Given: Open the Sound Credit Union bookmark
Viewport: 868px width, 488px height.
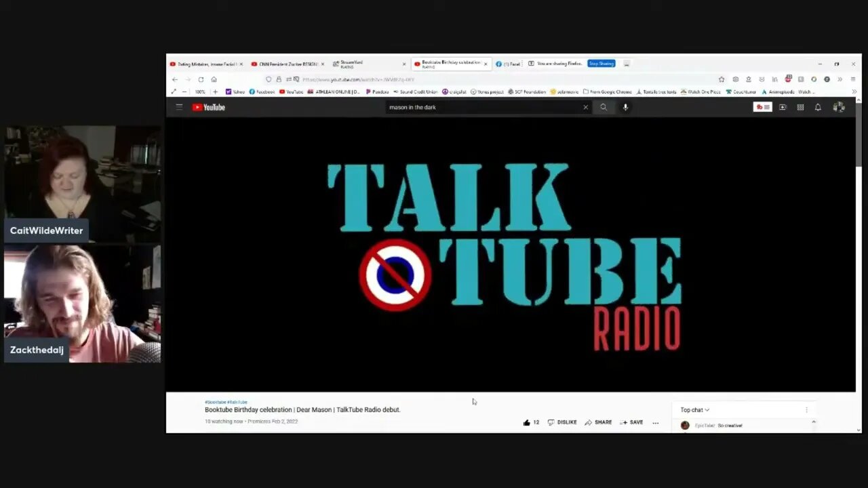Looking at the screenshot, I should (415, 91).
